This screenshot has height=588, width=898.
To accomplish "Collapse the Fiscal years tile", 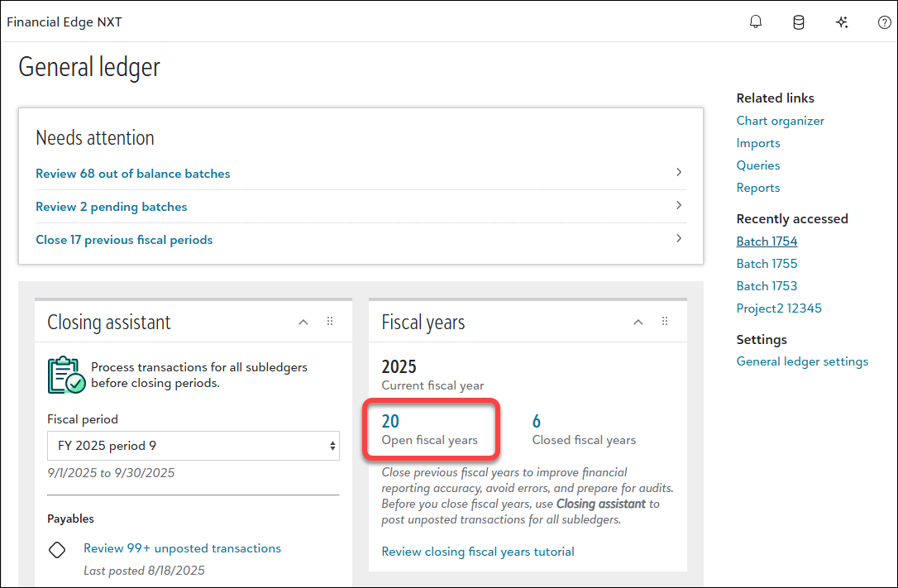I will [x=638, y=322].
